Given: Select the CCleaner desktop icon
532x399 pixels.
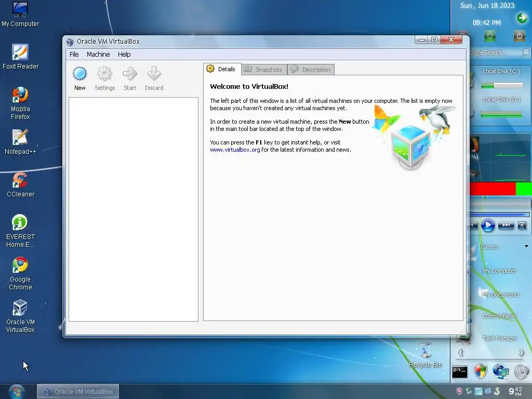Looking at the screenshot, I should pyautogui.click(x=20, y=184).
